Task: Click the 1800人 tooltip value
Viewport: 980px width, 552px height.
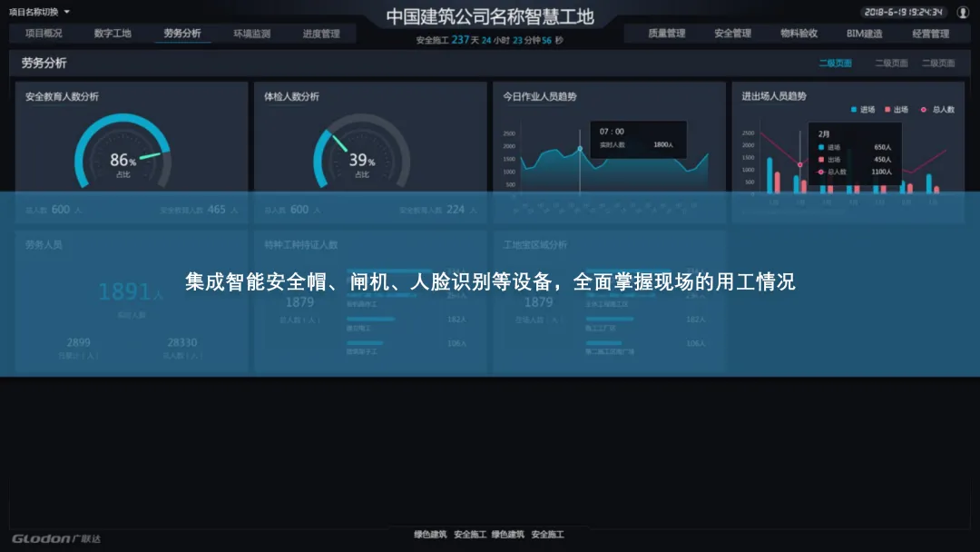Action: click(x=663, y=145)
